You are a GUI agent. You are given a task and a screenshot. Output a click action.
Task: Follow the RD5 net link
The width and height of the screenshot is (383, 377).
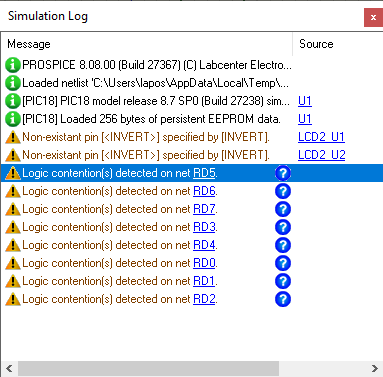tap(204, 173)
